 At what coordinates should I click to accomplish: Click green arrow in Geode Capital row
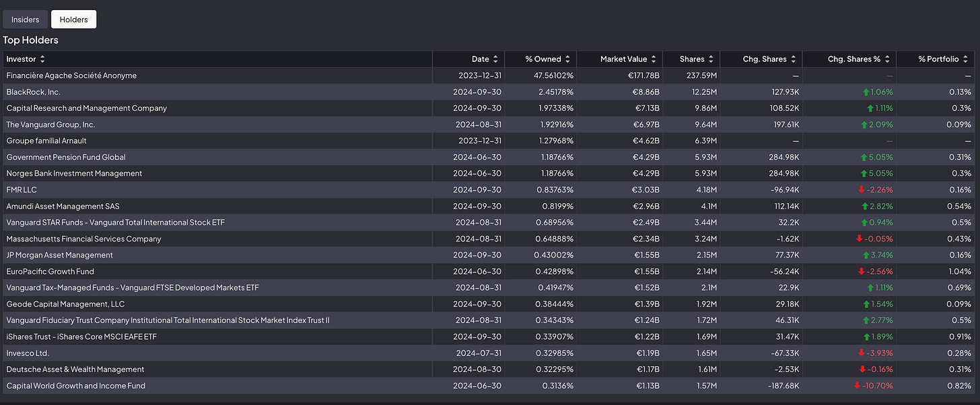(866, 304)
